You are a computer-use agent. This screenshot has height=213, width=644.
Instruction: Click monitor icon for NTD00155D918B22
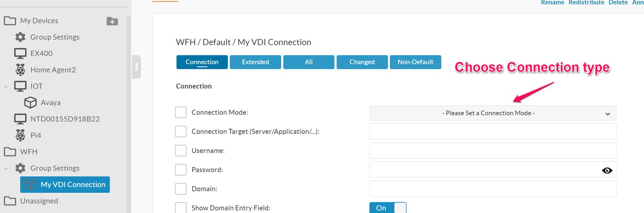[x=20, y=119]
